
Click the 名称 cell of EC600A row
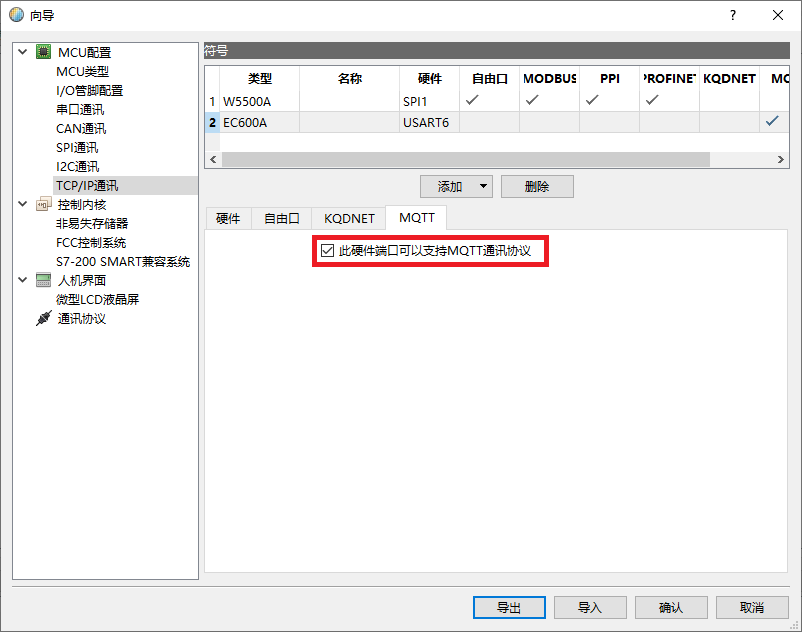point(349,122)
